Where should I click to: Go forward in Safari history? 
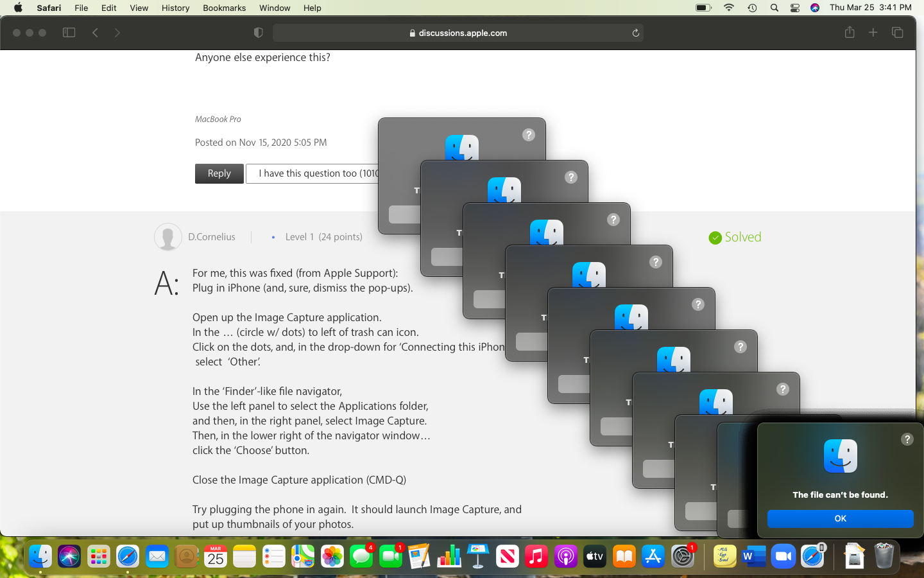pyautogui.click(x=117, y=33)
